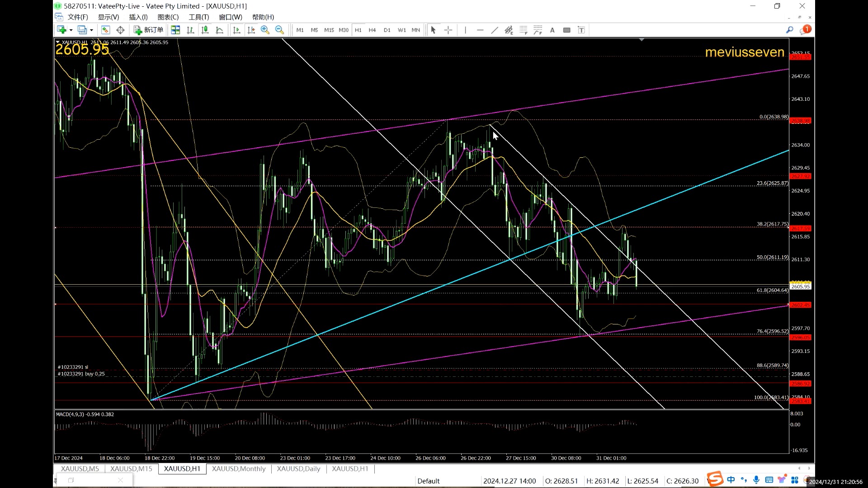Expand the profiles dropdown arrow

(x=91, y=30)
